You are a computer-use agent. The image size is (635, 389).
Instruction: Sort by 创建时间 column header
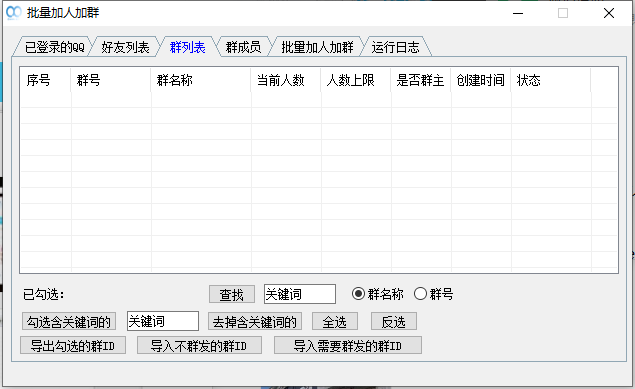pos(481,80)
